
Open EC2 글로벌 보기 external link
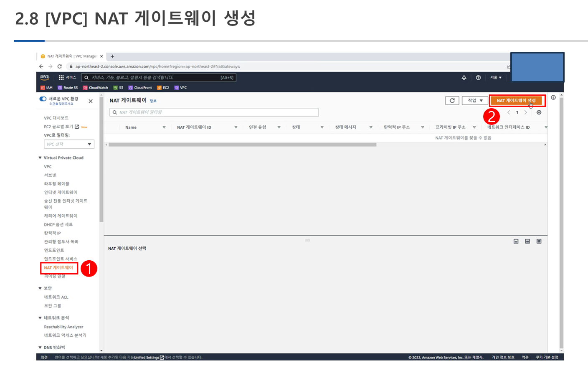coord(62,127)
